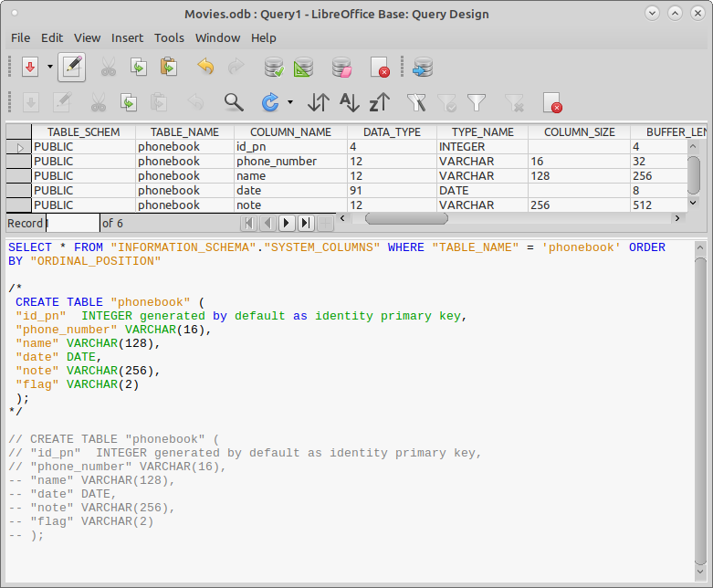This screenshot has height=588, width=713.
Task: Click the Refresh data icon
Action: pyautogui.click(x=270, y=102)
